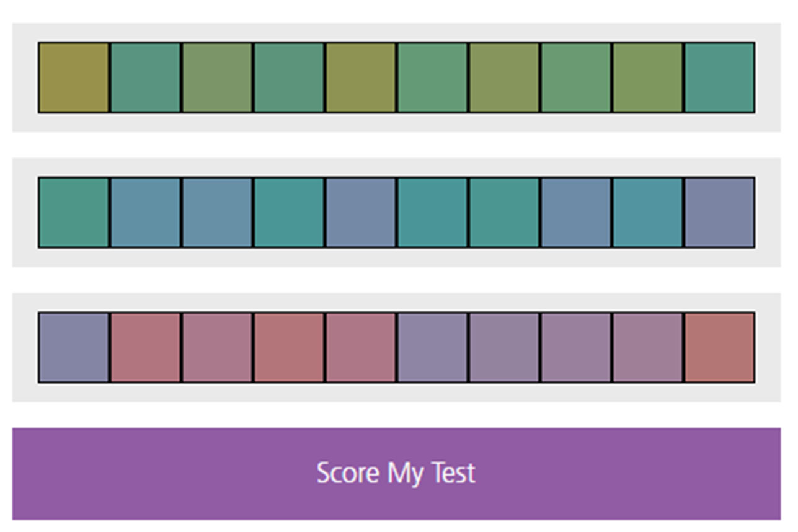Click the teal swatch beside the olive tile

click(144, 78)
